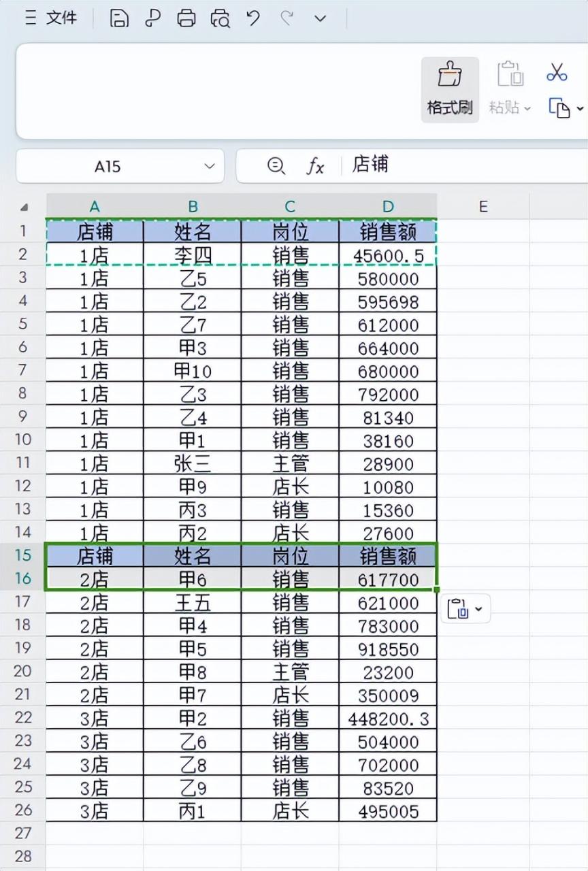Click the export-to-PDF icon beside Save
This screenshot has width=588, height=871.
point(153,18)
